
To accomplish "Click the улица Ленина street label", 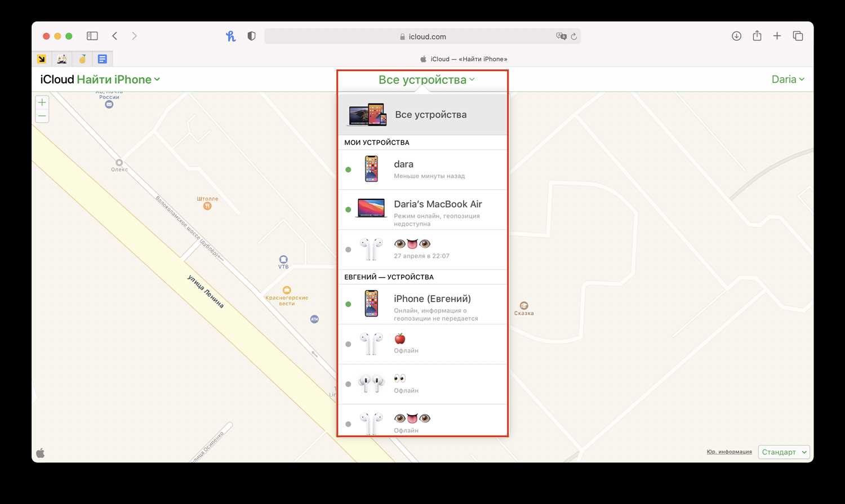I will point(206,291).
